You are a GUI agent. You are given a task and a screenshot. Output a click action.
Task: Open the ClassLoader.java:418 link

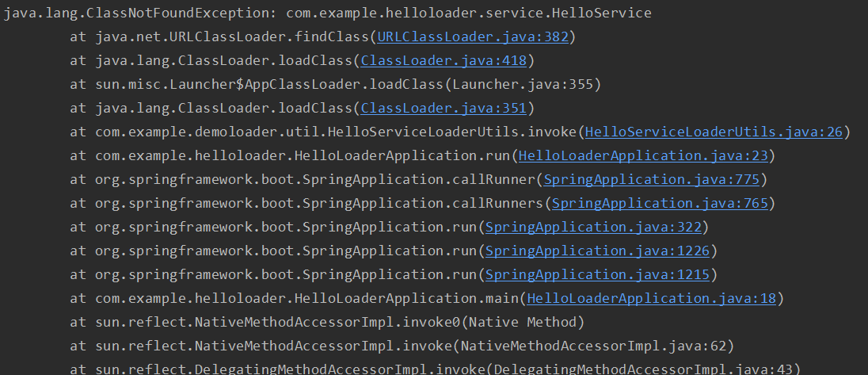coord(444,61)
